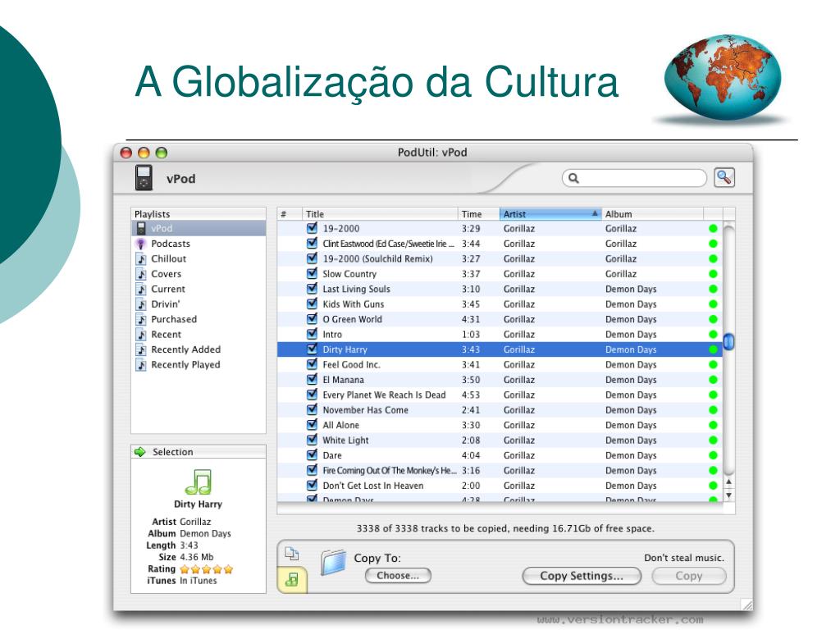Click the magnifier search button icon
The width and height of the screenshot is (840, 630).
click(724, 177)
